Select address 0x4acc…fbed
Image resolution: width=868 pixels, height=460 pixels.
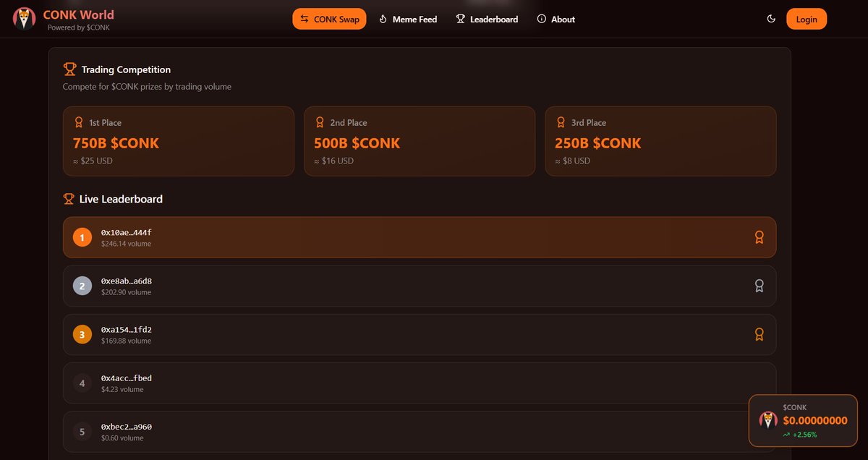(127, 378)
